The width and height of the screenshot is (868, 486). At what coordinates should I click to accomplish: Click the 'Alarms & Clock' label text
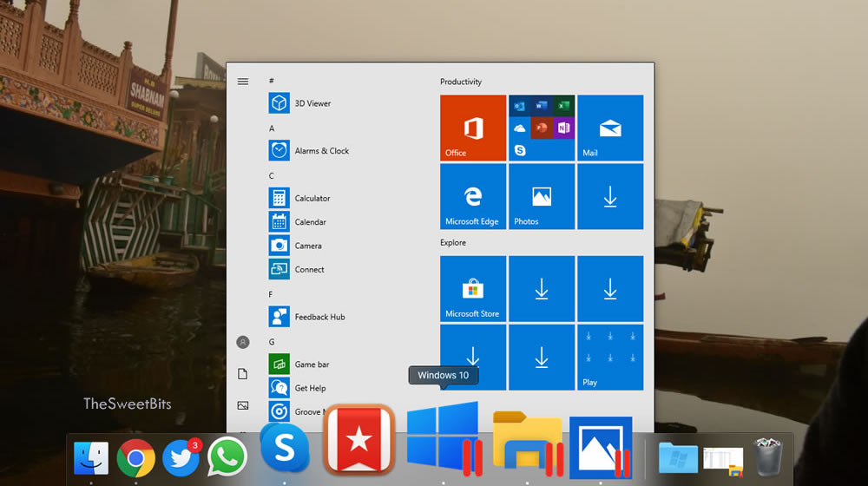322,150
